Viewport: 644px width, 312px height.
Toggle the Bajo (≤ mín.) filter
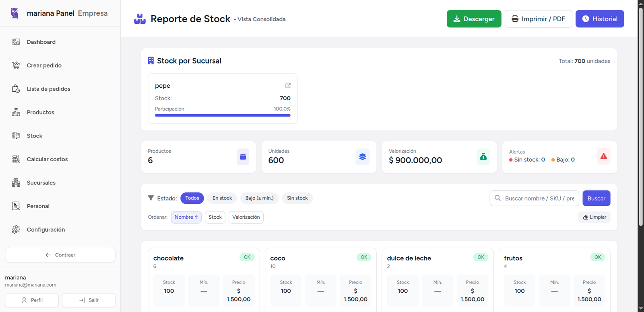(259, 198)
